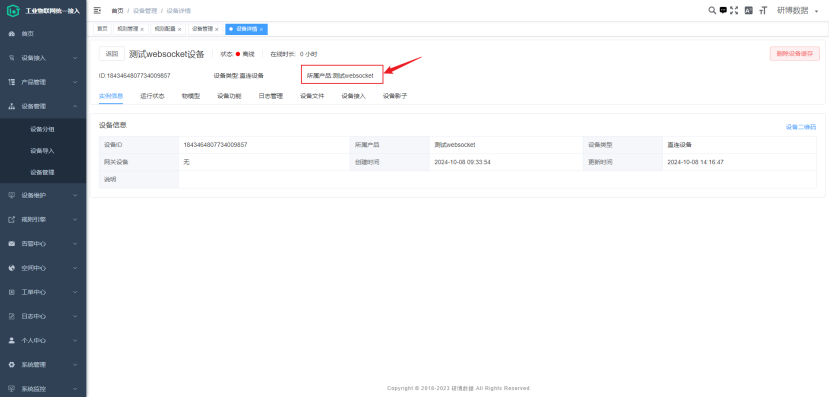Close the 设备详情 tab
This screenshot has width=830, height=397.
[x=261, y=30]
